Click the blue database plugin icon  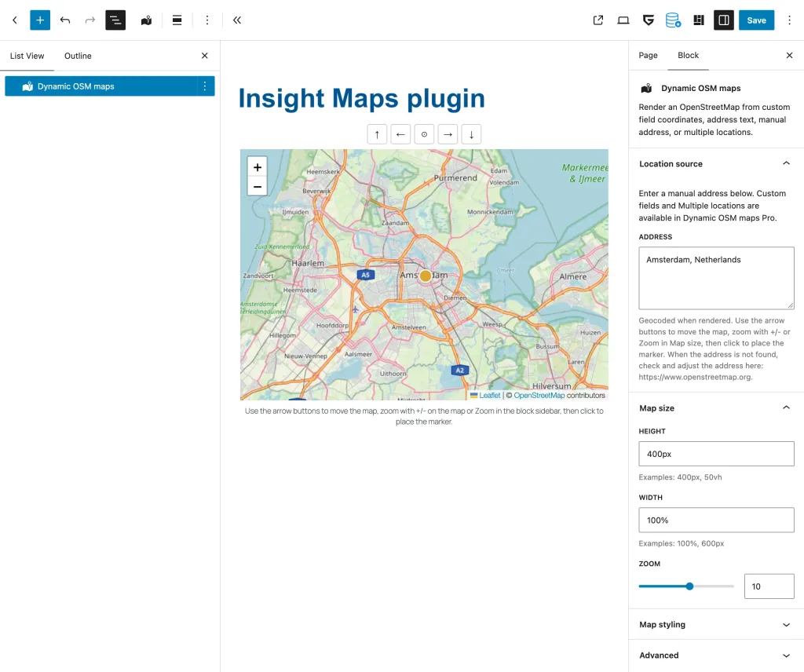673,20
